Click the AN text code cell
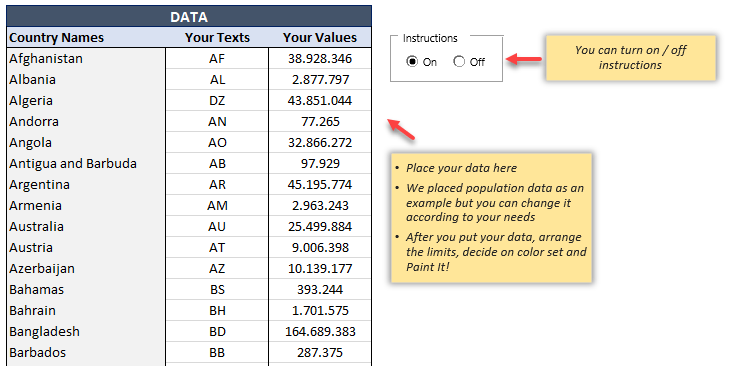 pos(217,121)
